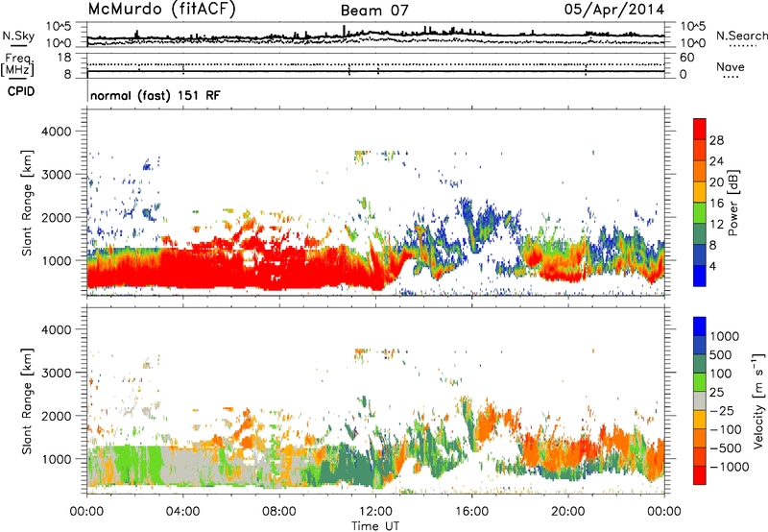This screenshot has width=768, height=532.
Task: Click the "16" label on power colorbar
Action: (716, 204)
